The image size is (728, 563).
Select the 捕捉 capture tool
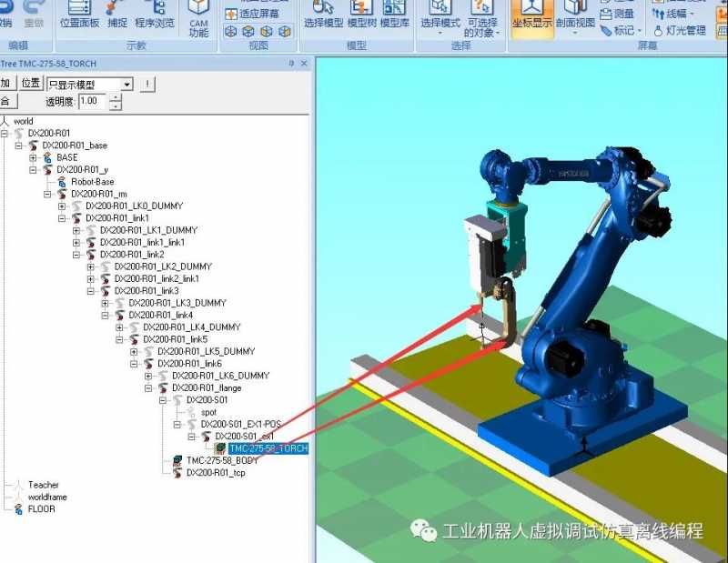point(116,15)
